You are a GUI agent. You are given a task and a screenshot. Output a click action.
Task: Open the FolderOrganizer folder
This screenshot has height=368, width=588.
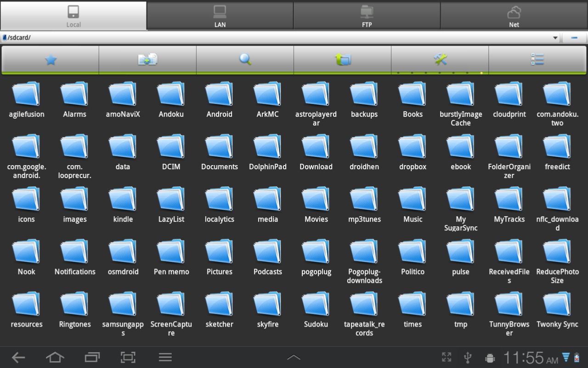tap(509, 156)
